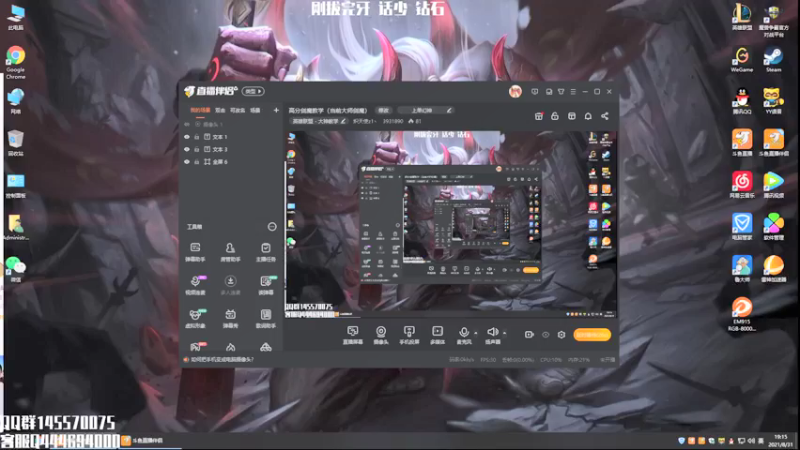Image resolution: width=800 pixels, height=450 pixels.
Task: Select the active orange scene tab
Action: 200,110
